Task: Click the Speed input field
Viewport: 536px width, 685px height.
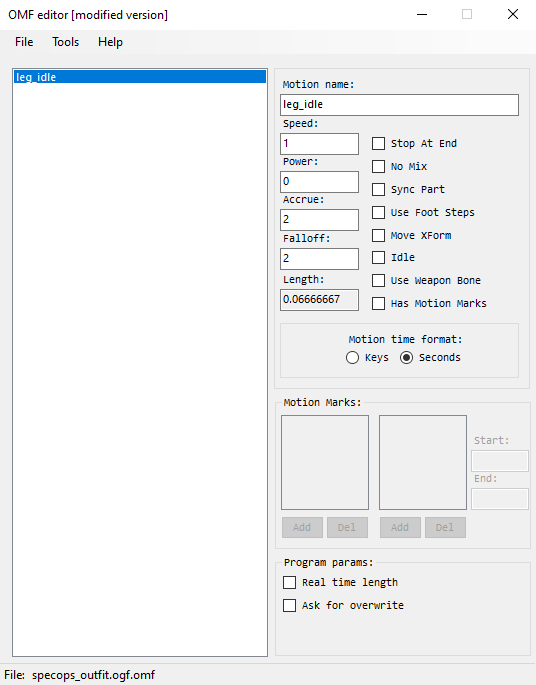Action: 319,144
